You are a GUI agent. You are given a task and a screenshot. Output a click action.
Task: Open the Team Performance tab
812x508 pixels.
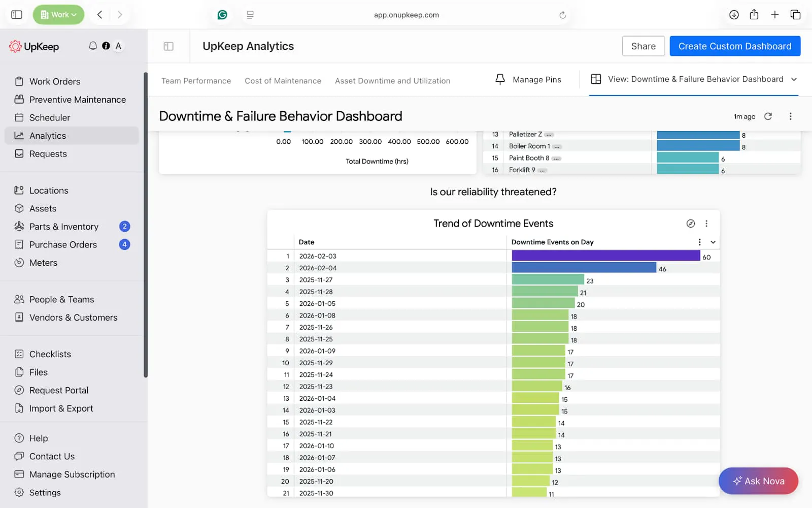pos(196,81)
